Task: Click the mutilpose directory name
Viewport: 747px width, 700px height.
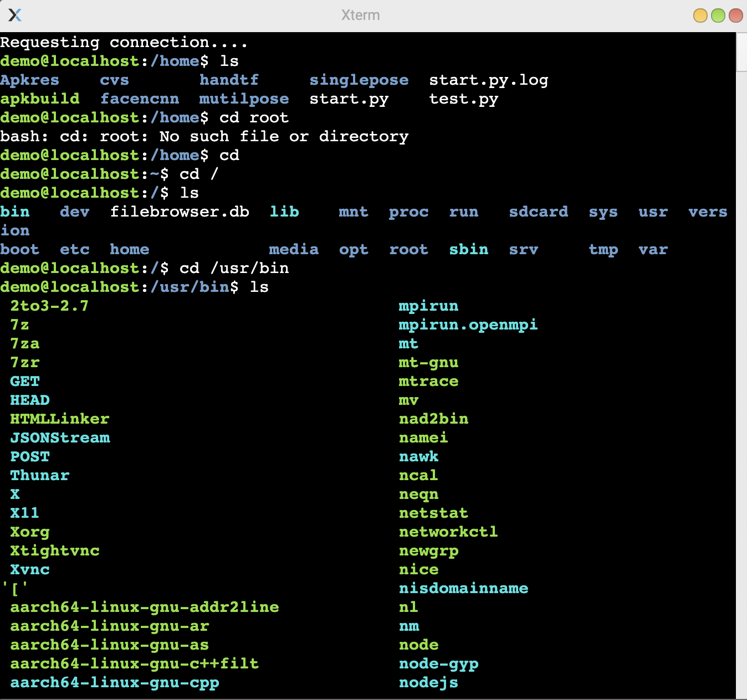Action: pyautogui.click(x=244, y=99)
